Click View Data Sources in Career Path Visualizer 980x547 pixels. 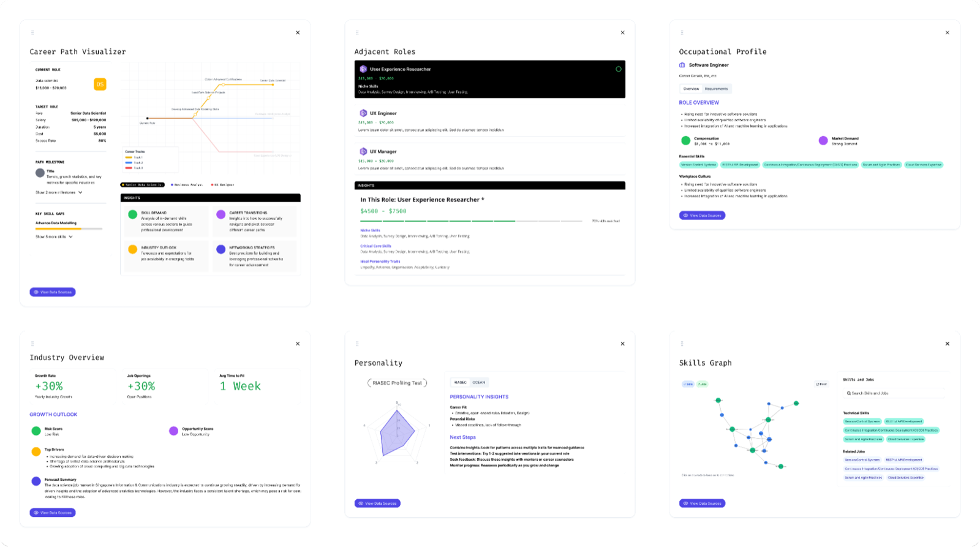(53, 292)
